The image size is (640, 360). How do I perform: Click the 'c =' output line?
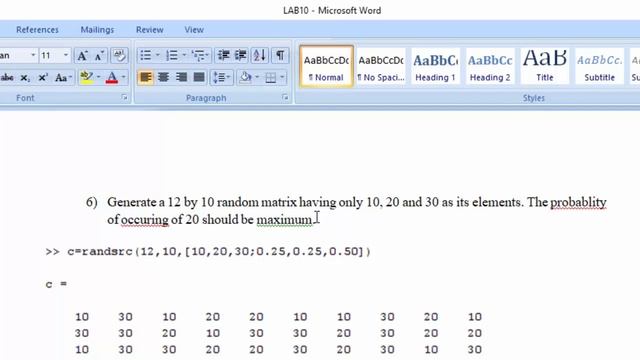pos(56,284)
